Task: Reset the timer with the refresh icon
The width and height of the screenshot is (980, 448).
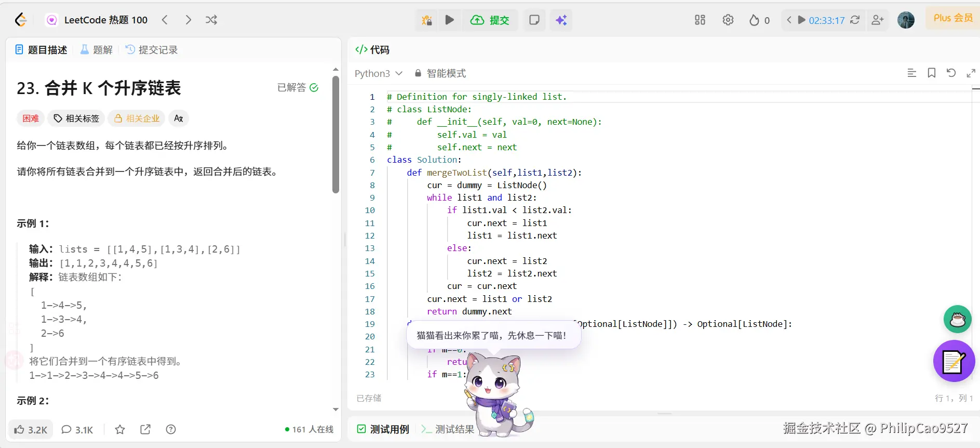Action: pos(855,20)
